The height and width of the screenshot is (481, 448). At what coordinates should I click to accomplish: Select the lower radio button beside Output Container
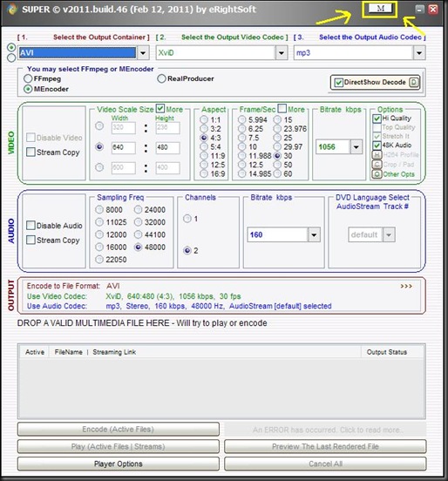pos(11,58)
